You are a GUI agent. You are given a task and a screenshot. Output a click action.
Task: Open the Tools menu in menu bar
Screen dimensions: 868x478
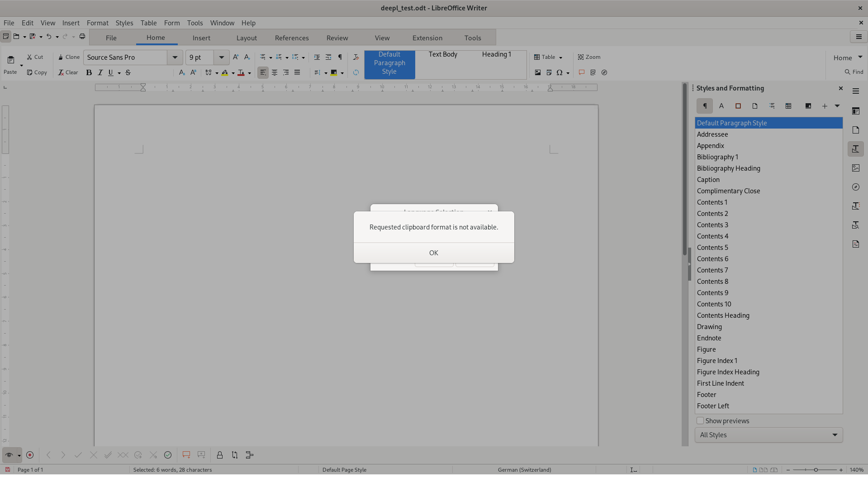[x=195, y=23]
